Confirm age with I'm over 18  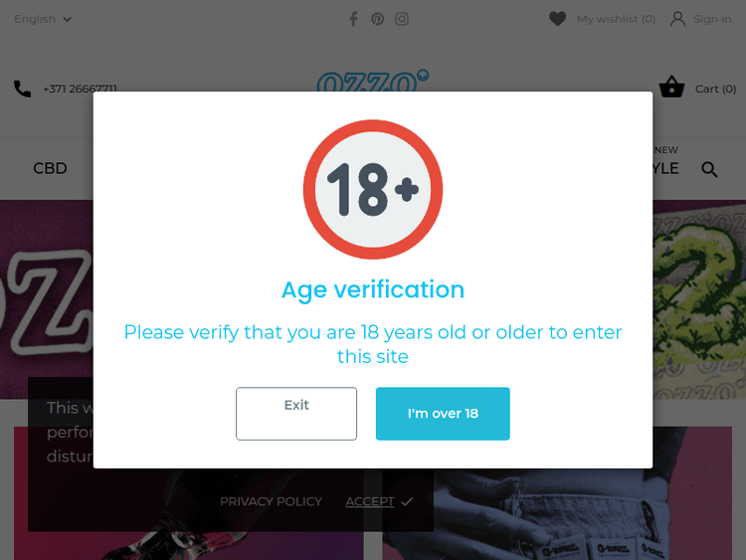(443, 414)
